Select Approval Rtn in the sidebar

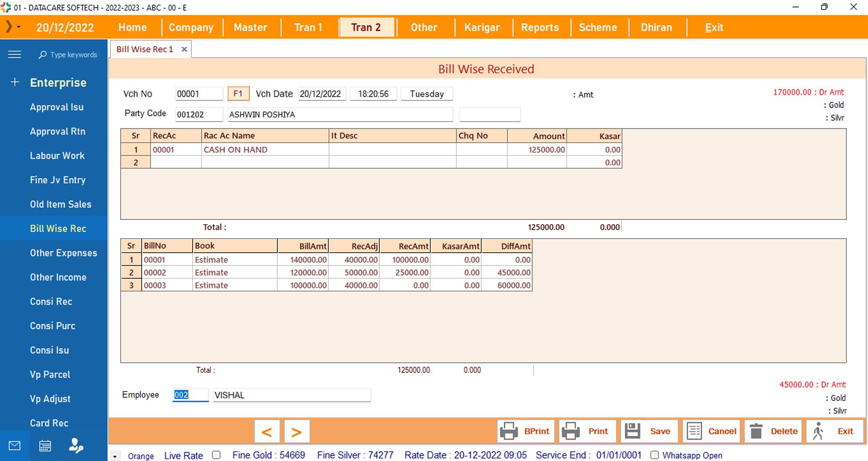click(x=54, y=132)
